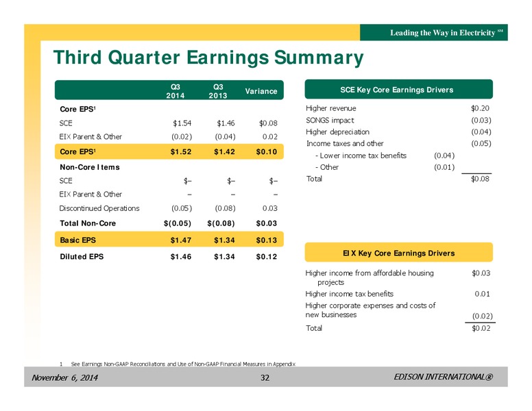This screenshot has width=532, height=411.
Task: Click the 'EIX Key Core Earnings Drivers' header
Action: (x=399, y=253)
